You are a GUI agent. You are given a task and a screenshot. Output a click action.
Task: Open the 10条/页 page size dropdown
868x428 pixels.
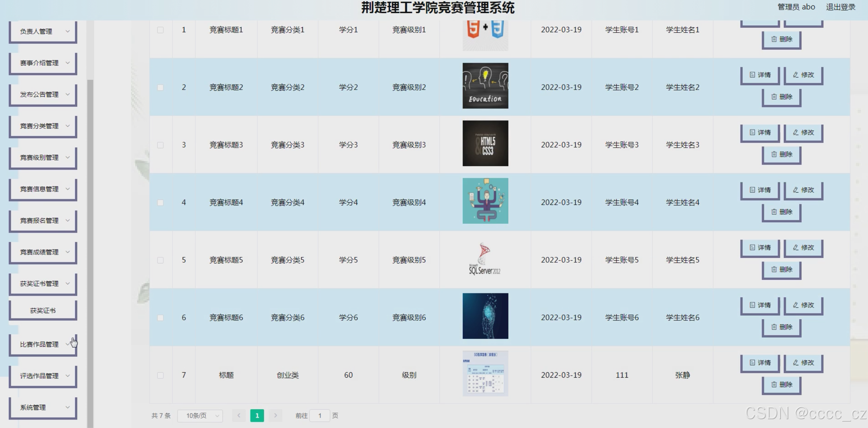point(200,415)
